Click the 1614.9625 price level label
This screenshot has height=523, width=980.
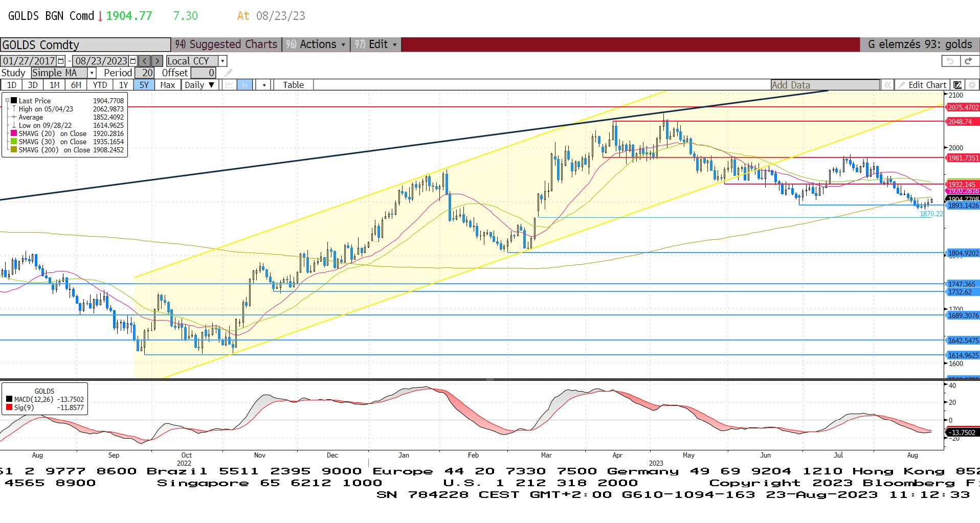[x=963, y=355]
